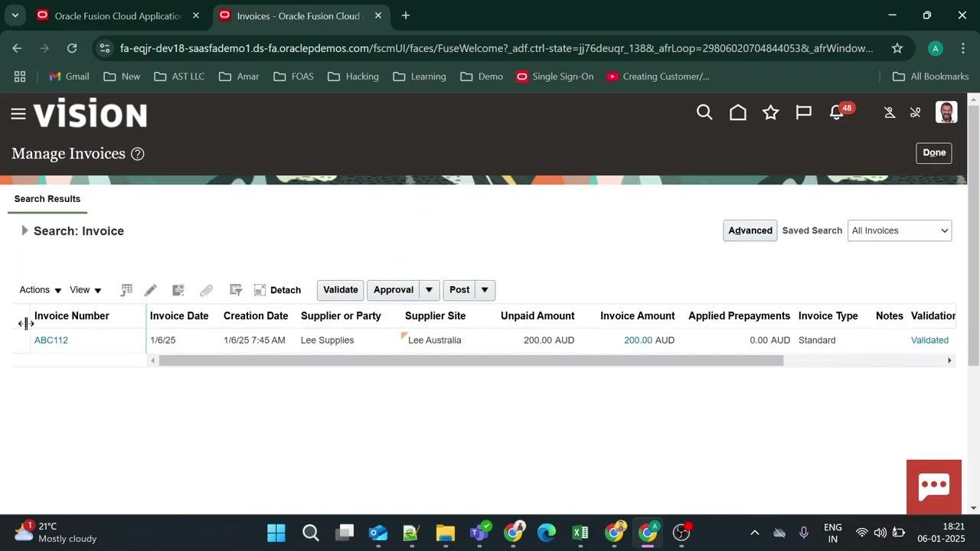Open the user profile avatar menu
Screen dimensions: 980x551
tap(946, 112)
